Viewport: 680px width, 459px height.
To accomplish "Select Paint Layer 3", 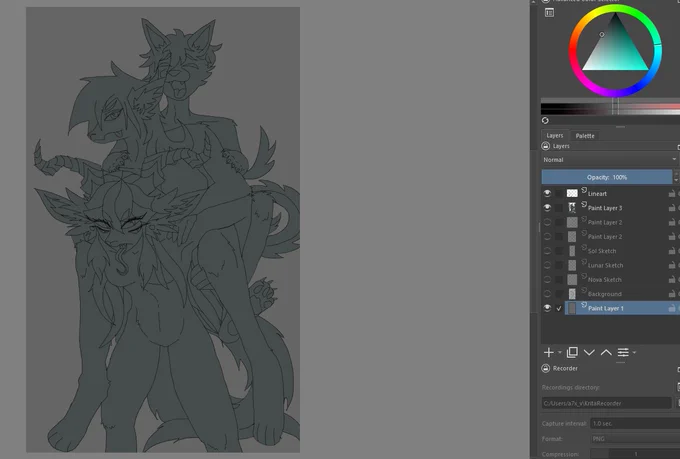I will click(605, 208).
